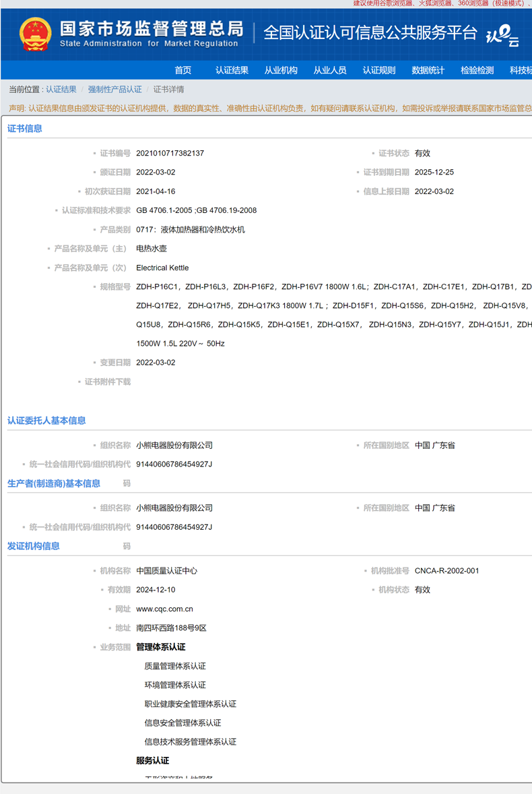Click the Electrical Kettle text

162,268
